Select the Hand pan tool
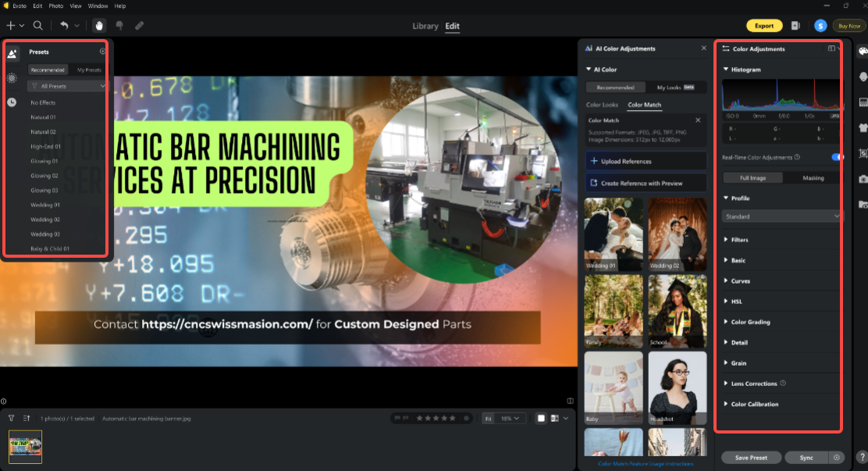 (99, 26)
